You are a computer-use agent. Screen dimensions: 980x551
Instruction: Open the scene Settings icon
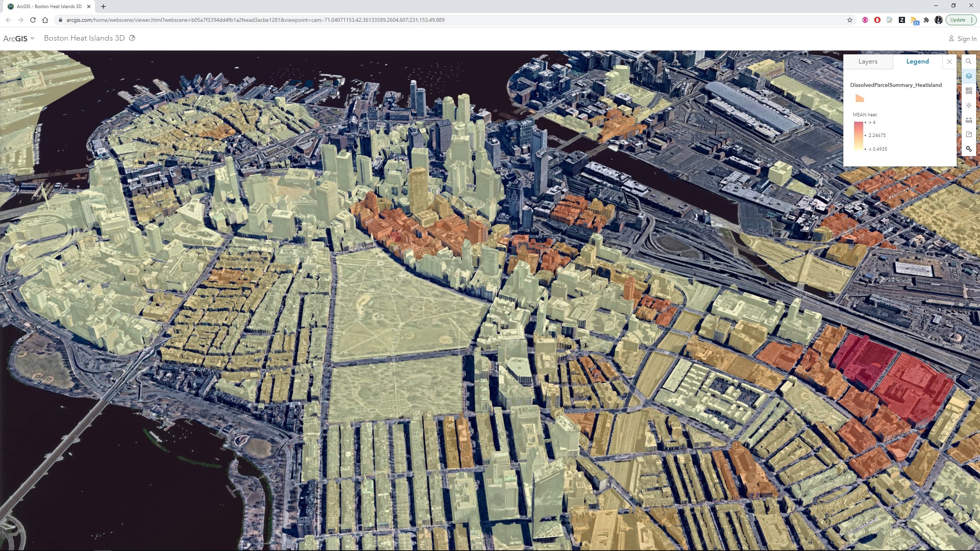969,149
